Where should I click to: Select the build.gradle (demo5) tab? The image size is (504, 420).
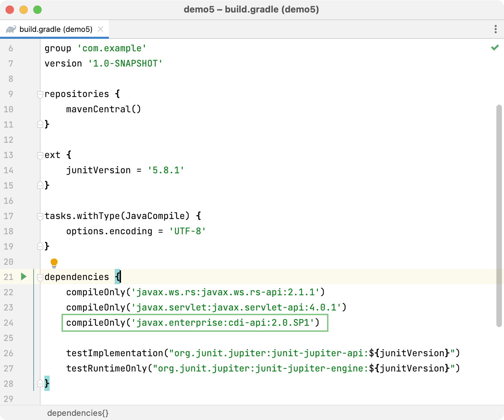click(x=55, y=29)
